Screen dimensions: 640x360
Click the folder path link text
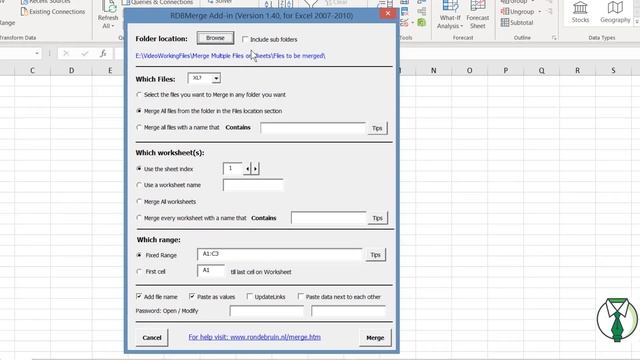(231, 56)
